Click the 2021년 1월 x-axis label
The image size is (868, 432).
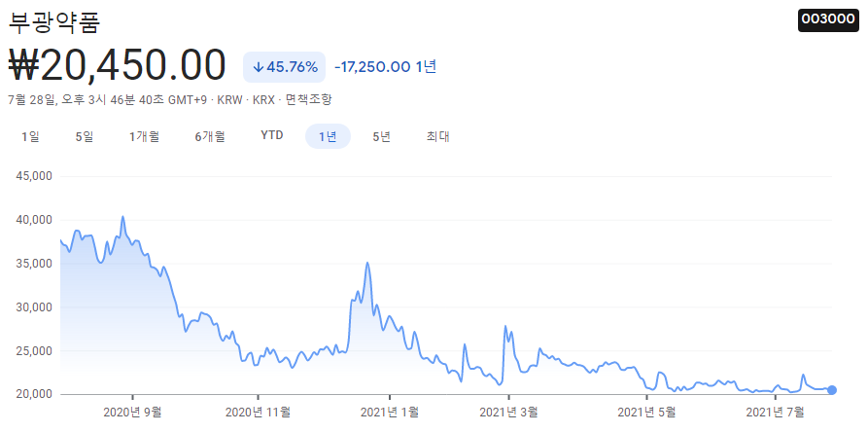pyautogui.click(x=390, y=412)
